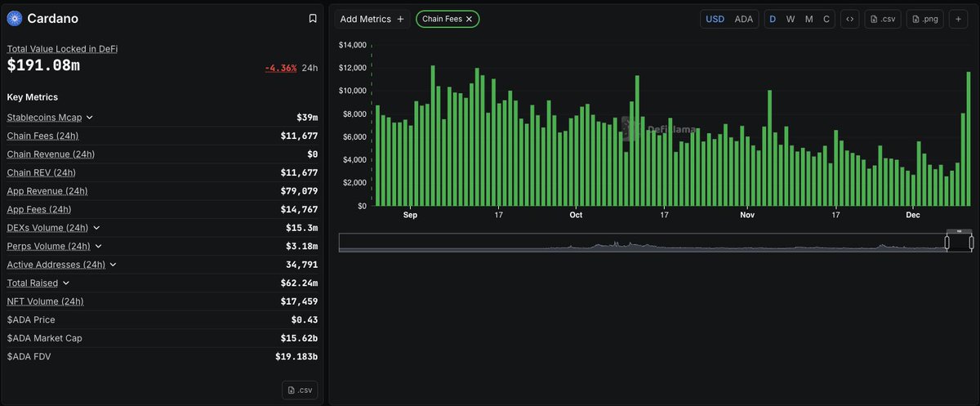
Task: Remove Chain Fees metric with the X
Action: [x=469, y=19]
